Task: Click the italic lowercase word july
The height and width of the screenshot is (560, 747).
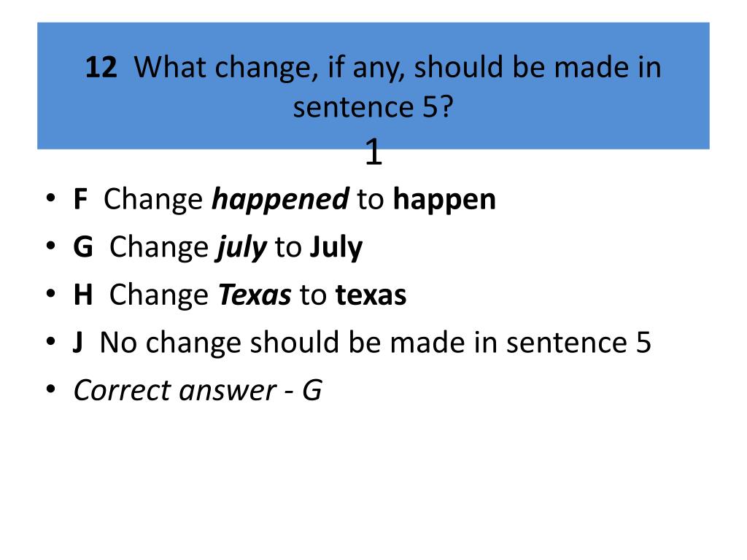Action: (x=241, y=248)
